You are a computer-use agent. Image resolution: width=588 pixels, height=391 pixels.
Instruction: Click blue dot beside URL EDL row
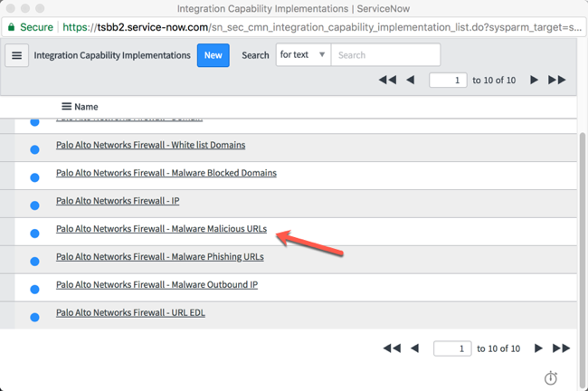point(34,318)
